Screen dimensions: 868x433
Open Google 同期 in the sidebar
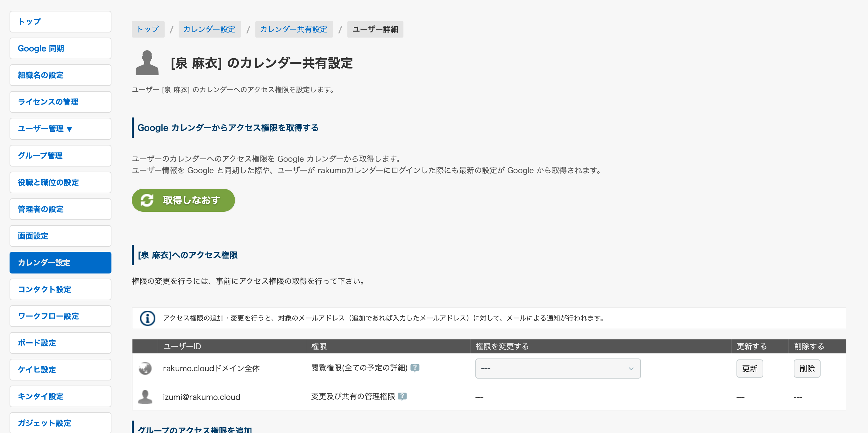[x=60, y=48]
